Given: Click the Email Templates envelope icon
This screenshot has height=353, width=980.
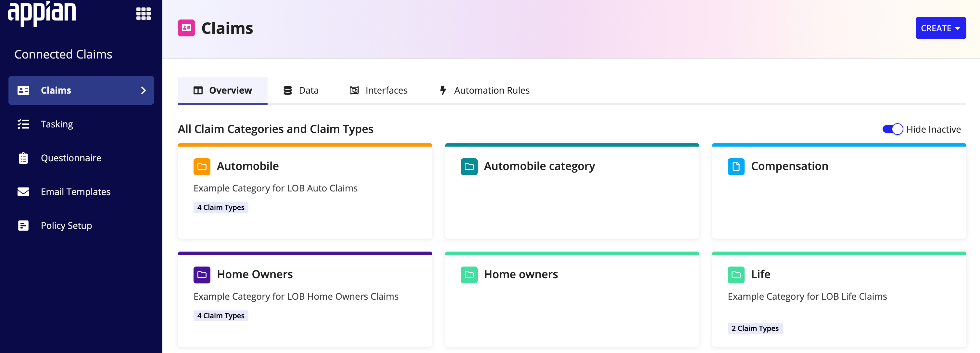Looking at the screenshot, I should 24,191.
